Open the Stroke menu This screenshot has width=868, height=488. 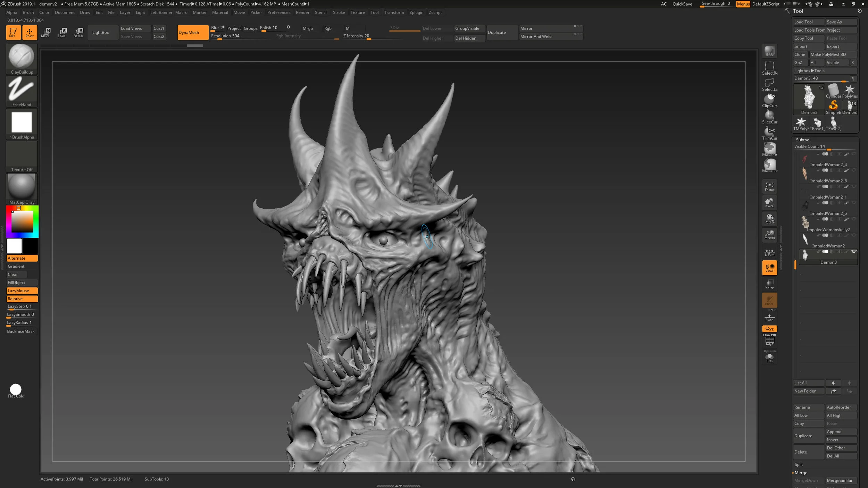[339, 12]
